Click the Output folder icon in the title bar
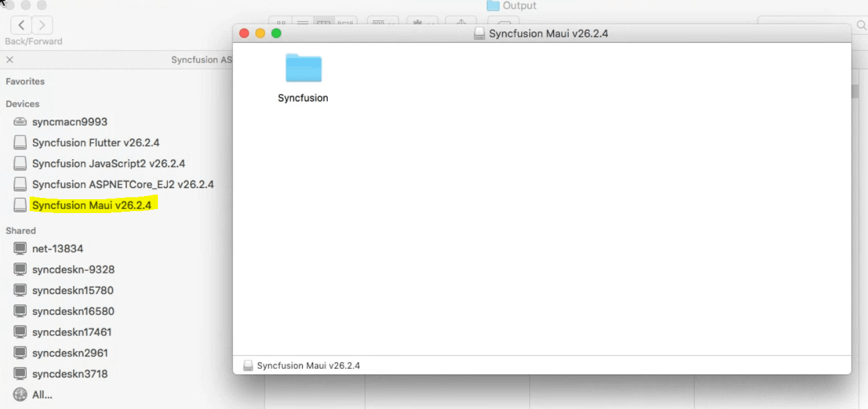The width and height of the screenshot is (868, 409). pyautogui.click(x=493, y=6)
